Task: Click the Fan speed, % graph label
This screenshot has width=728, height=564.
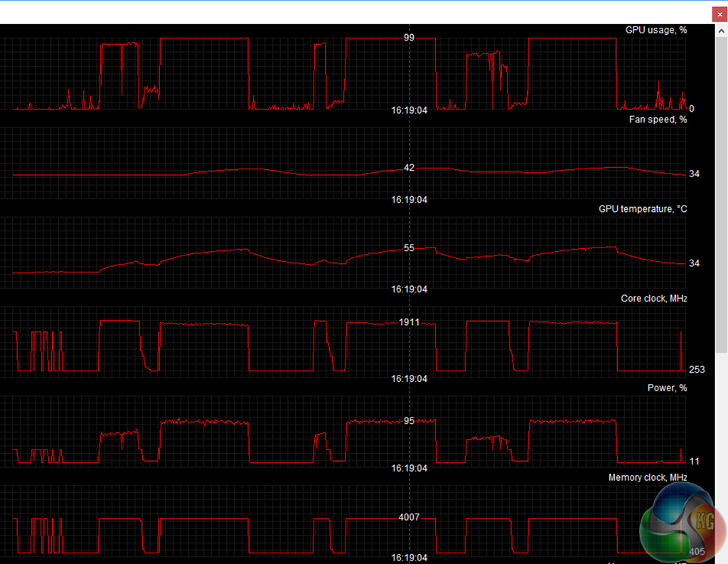Action: pos(658,119)
